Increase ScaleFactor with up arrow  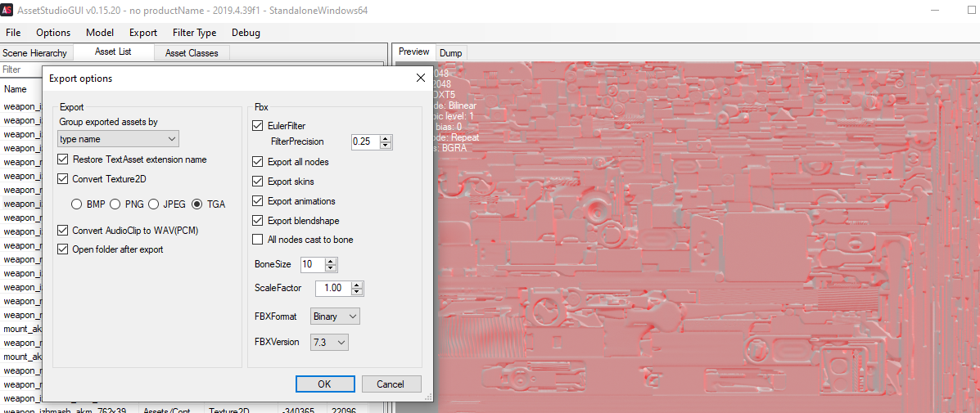pos(357,285)
